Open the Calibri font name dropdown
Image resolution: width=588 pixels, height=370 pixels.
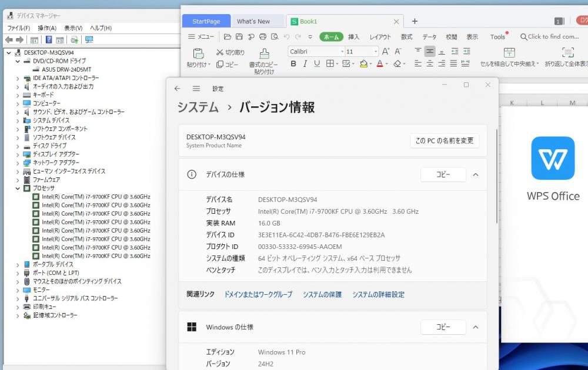click(x=342, y=51)
